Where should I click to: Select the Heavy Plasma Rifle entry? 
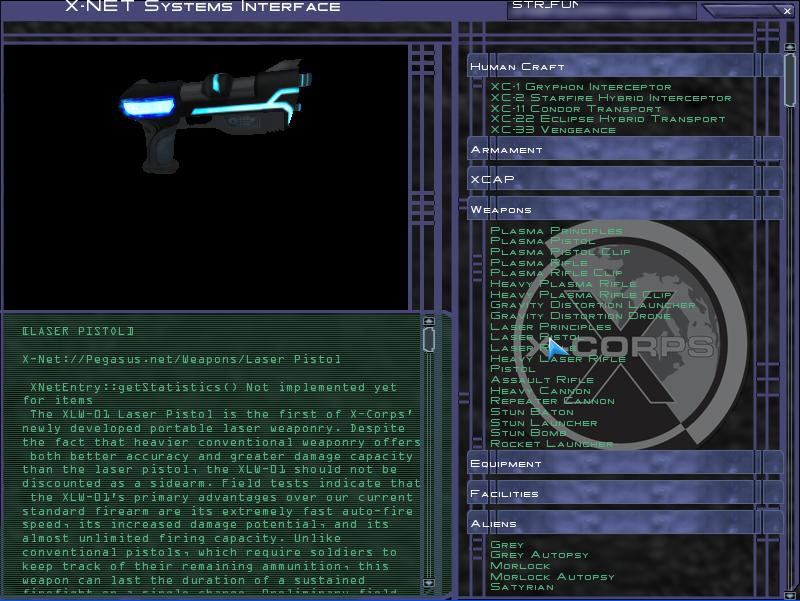[x=563, y=283]
